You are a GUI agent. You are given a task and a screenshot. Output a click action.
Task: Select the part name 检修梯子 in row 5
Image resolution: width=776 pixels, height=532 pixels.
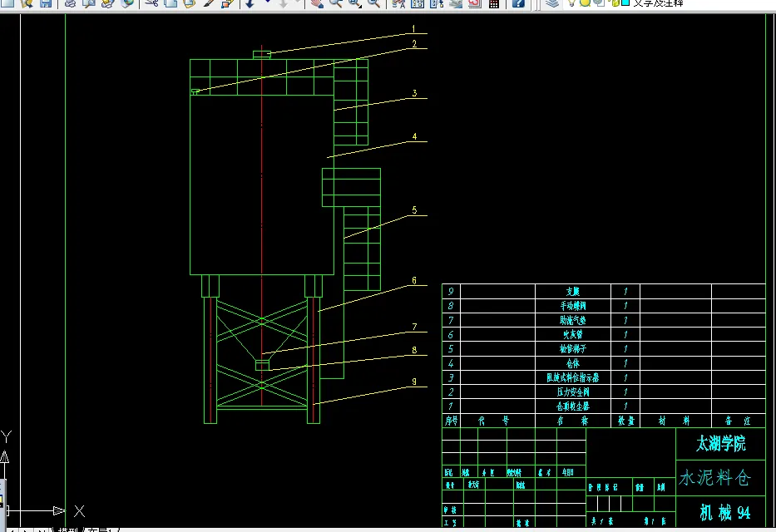(x=572, y=349)
